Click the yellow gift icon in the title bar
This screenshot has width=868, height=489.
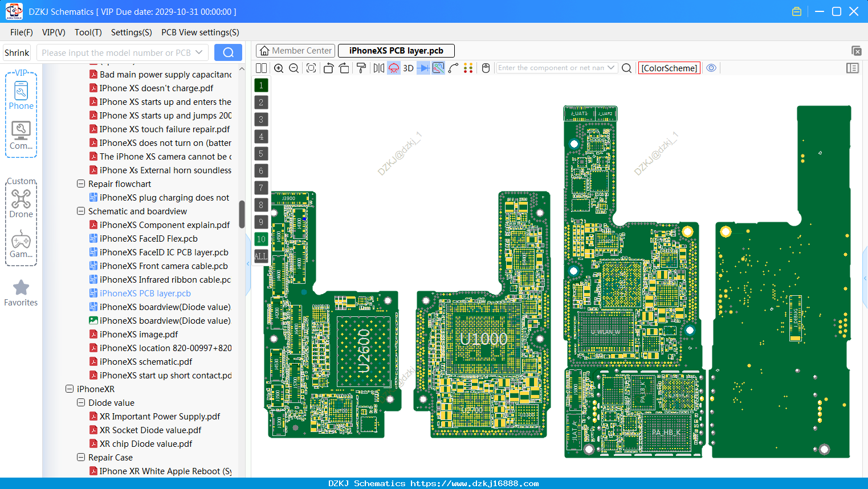[x=797, y=11]
